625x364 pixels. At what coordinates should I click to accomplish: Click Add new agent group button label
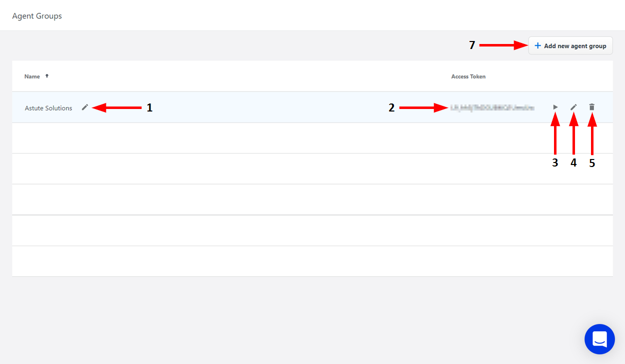pos(575,46)
